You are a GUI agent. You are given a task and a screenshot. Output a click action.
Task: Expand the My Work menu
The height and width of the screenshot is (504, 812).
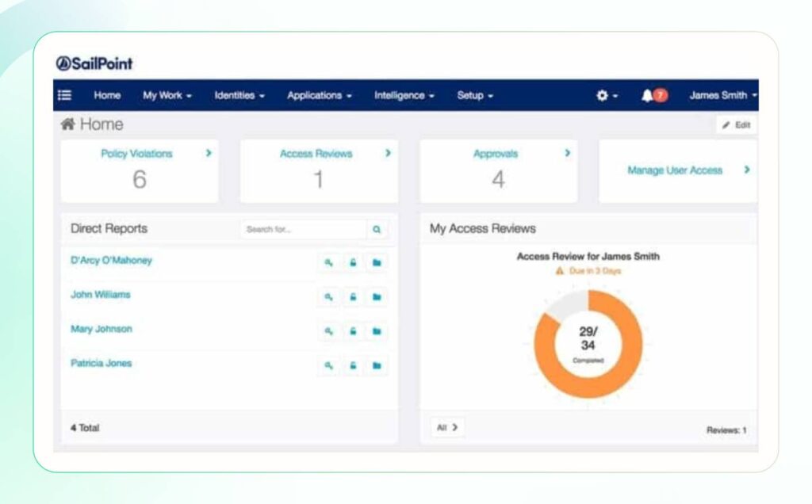point(167,95)
